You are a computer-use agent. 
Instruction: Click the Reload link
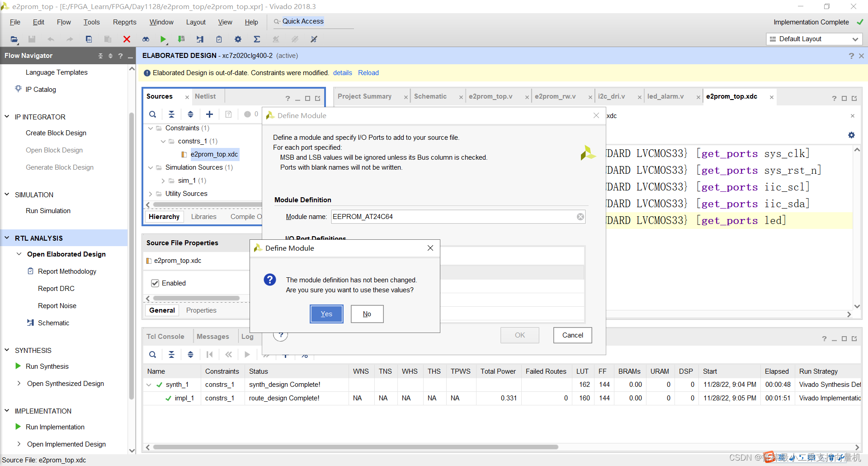368,73
